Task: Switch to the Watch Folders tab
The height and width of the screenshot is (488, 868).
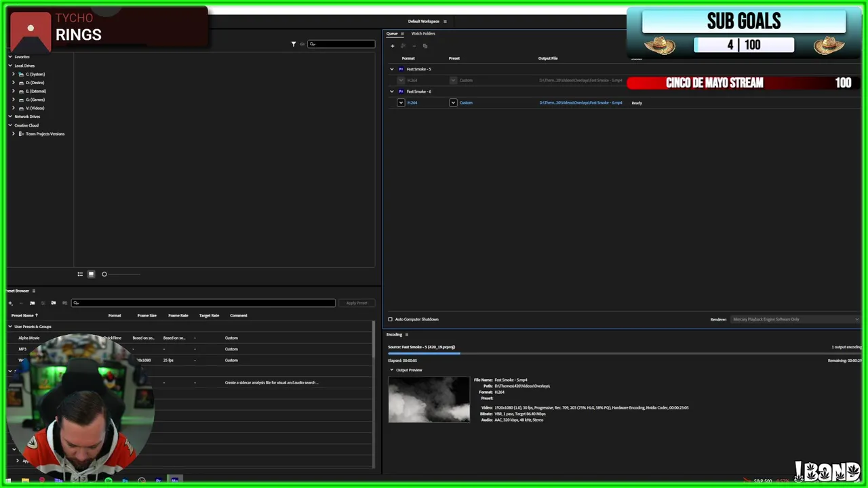Action: point(423,33)
